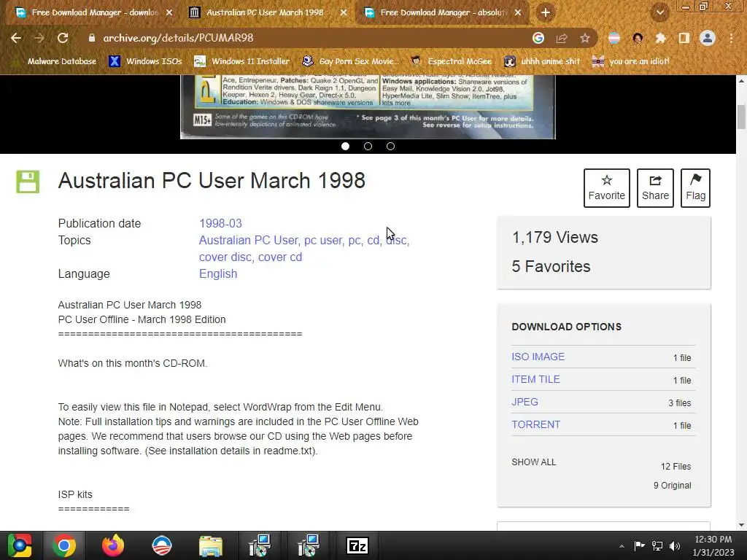Click the Share button

(655, 187)
